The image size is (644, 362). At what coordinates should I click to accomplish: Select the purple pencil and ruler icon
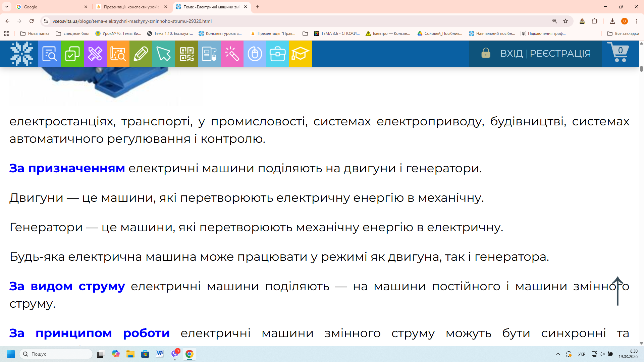click(95, 54)
